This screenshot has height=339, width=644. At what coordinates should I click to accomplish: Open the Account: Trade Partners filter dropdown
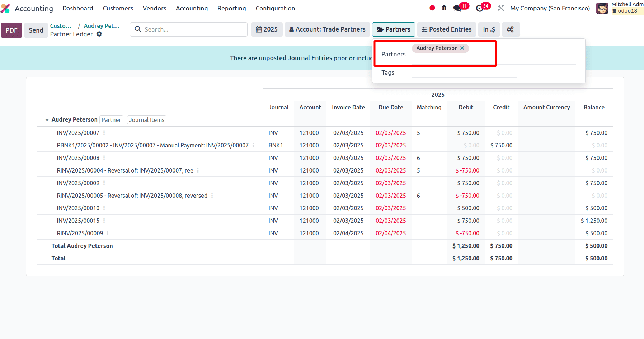tap(327, 29)
